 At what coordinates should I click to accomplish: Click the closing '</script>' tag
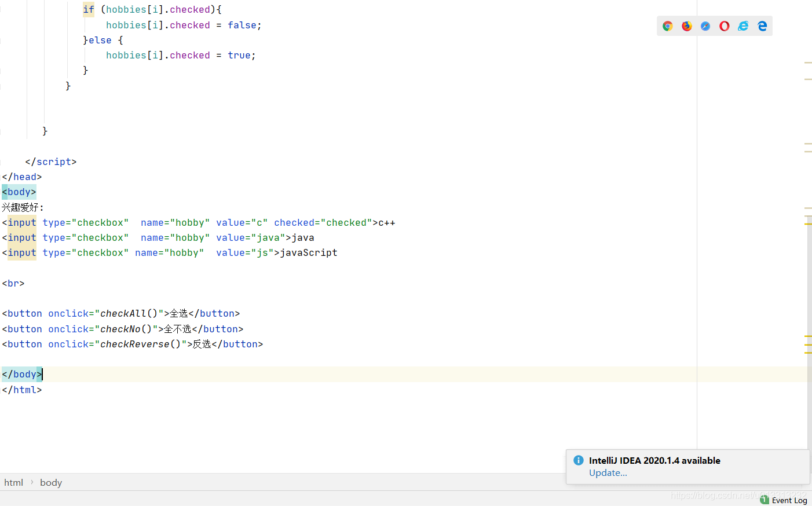tap(51, 162)
